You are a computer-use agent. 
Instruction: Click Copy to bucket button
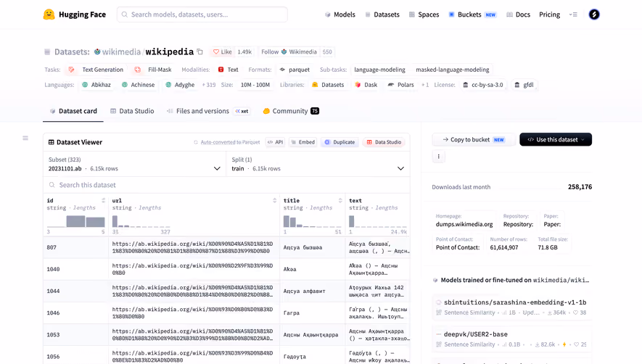[473, 140]
